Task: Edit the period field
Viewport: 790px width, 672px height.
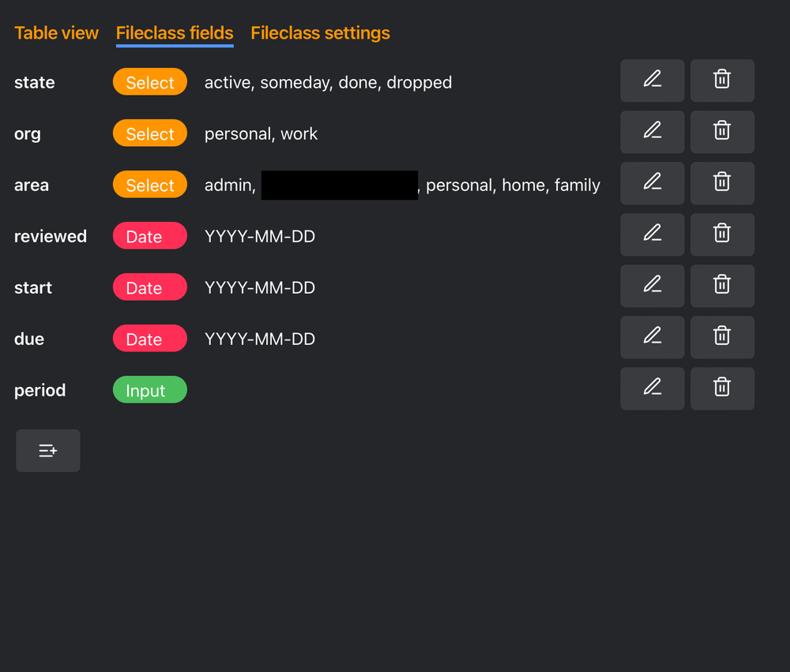Action: (652, 389)
